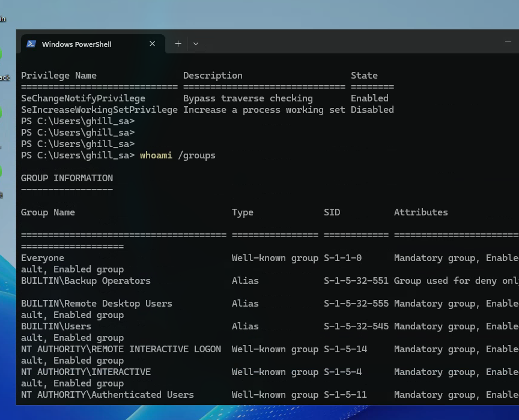Click BUILTIN\Remote Desktop Users group name

(x=97, y=304)
